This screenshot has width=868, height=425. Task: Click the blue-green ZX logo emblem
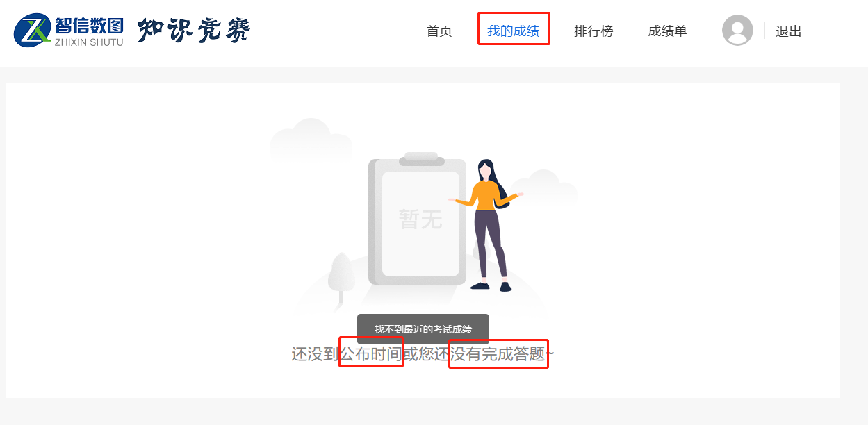tap(33, 31)
